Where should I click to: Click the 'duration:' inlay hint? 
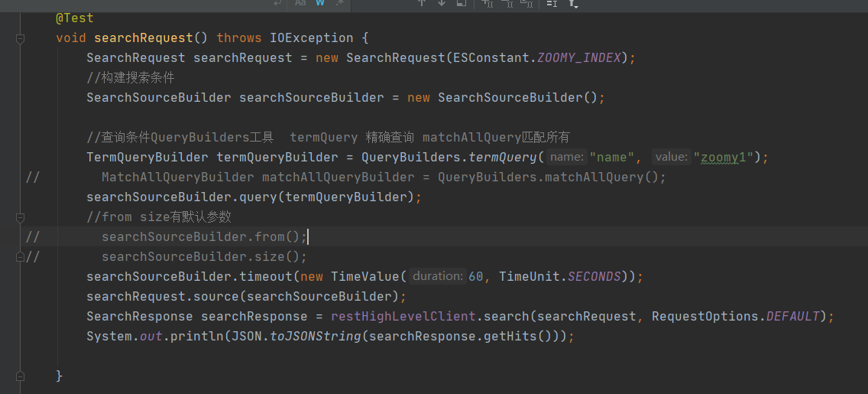[x=437, y=276]
